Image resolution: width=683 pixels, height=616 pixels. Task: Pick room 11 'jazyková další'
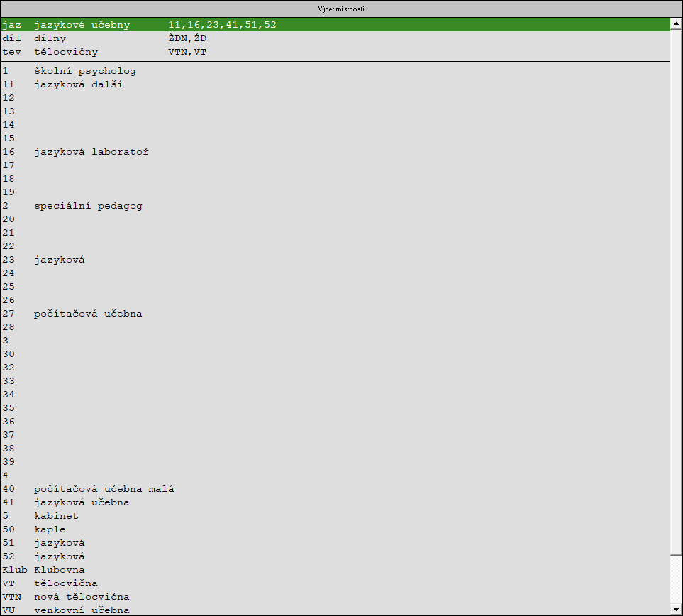78,84
